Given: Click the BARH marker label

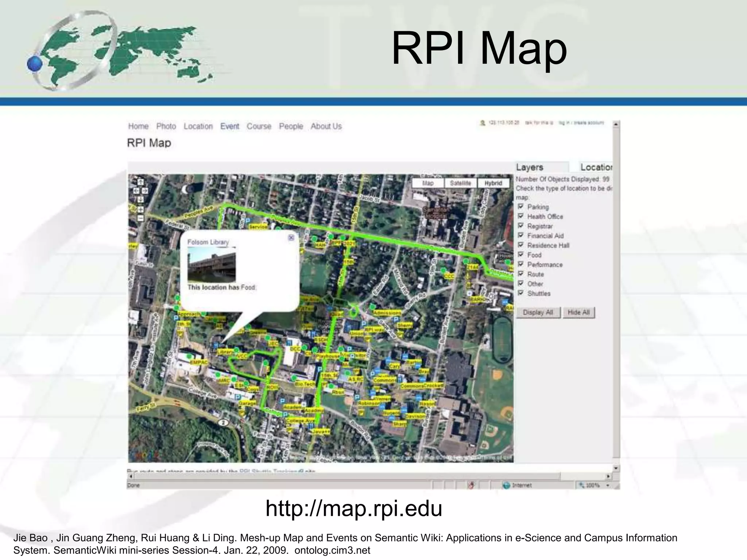Looking at the screenshot, I should [477, 299].
